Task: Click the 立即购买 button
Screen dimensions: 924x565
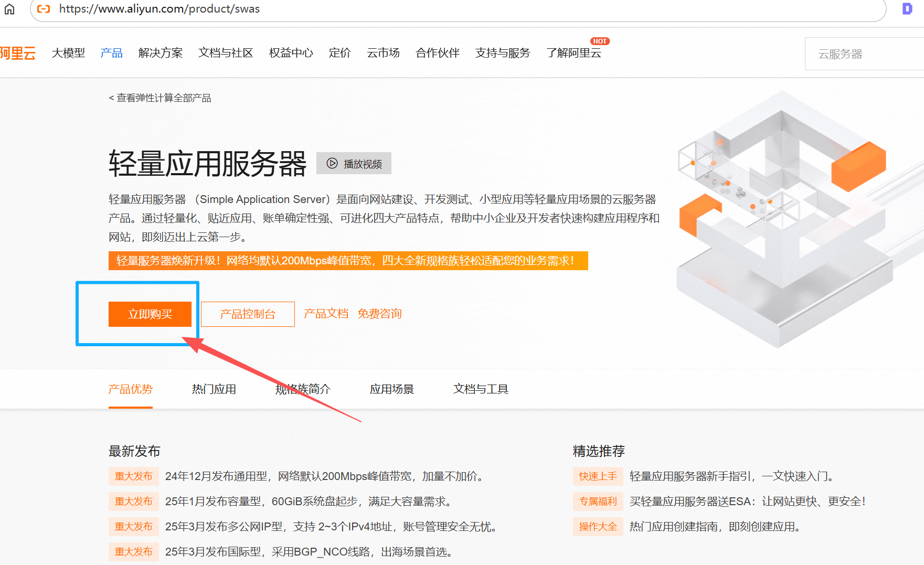Action: (150, 314)
